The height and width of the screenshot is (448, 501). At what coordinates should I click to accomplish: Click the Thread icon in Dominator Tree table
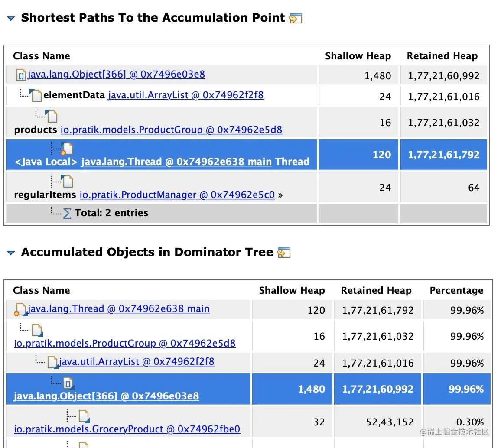pyautogui.click(x=20, y=309)
